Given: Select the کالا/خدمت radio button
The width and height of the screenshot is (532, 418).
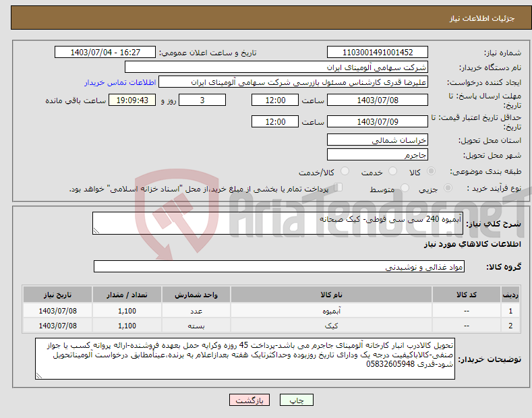Looking at the screenshot, I should [345, 171].
